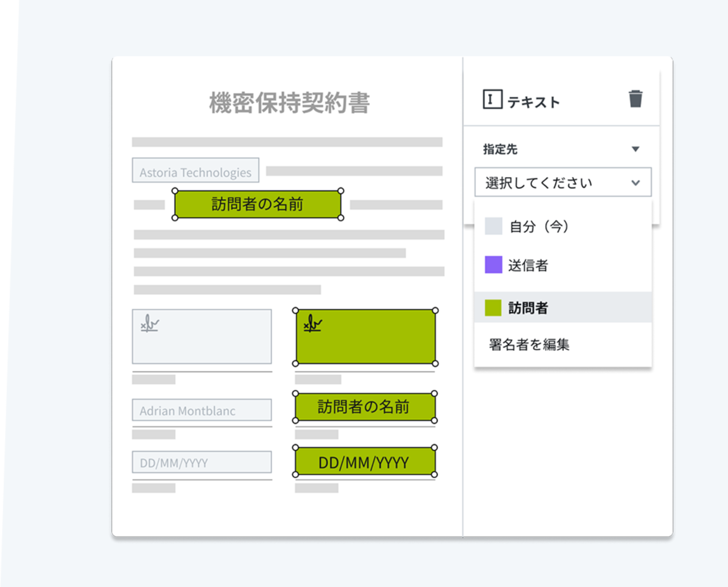The image size is (728, 587).
Task: Select 送信者 from the list
Action: [528, 265]
